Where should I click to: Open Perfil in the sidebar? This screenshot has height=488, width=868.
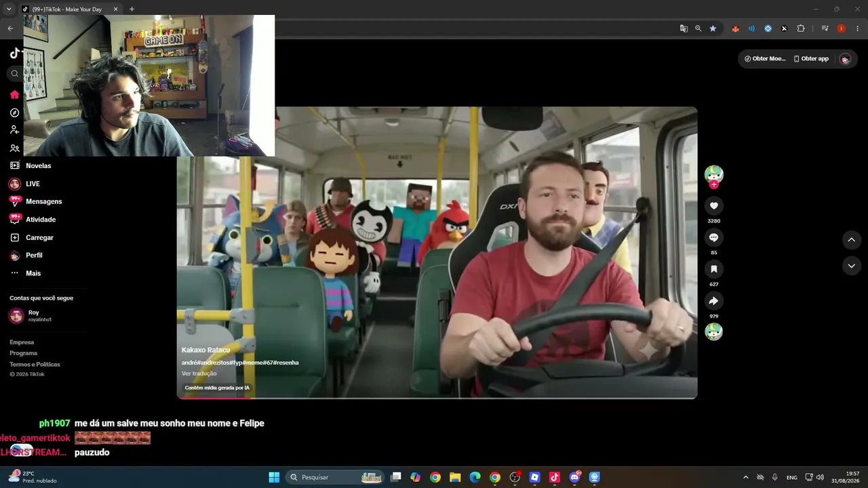(26, 256)
